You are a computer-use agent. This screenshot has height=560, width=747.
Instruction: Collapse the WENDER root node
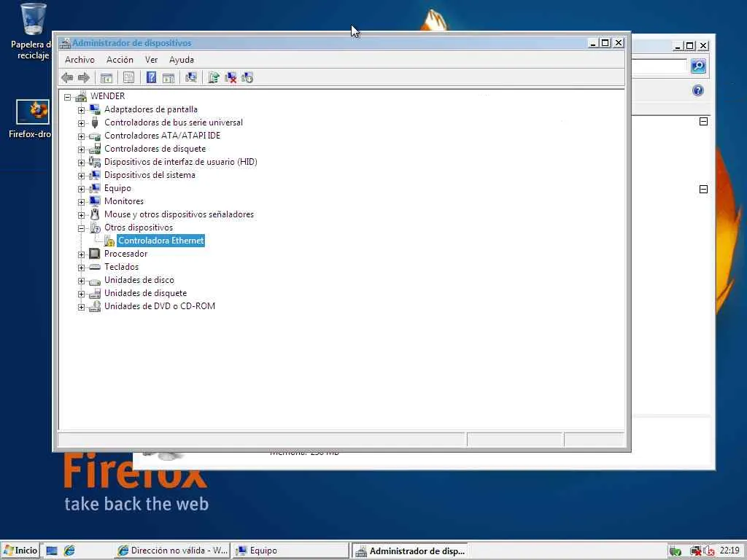[x=68, y=97]
